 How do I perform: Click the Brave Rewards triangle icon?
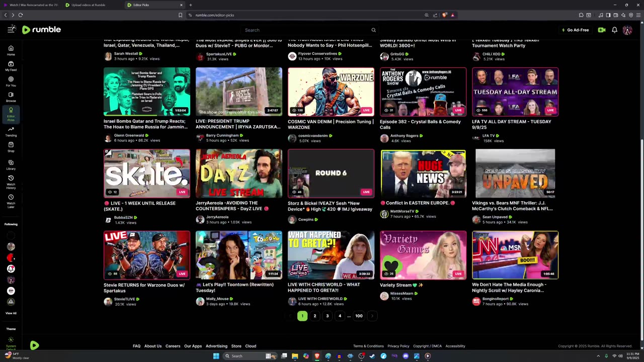[452, 15]
